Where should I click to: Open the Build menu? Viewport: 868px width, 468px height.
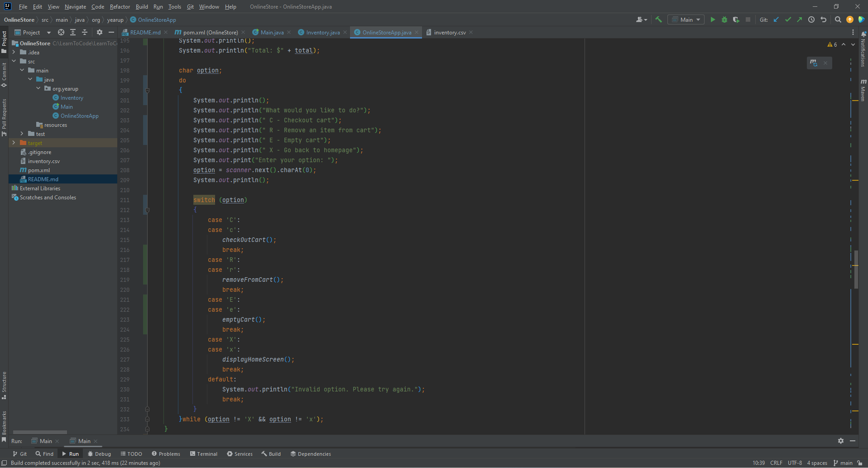click(142, 7)
